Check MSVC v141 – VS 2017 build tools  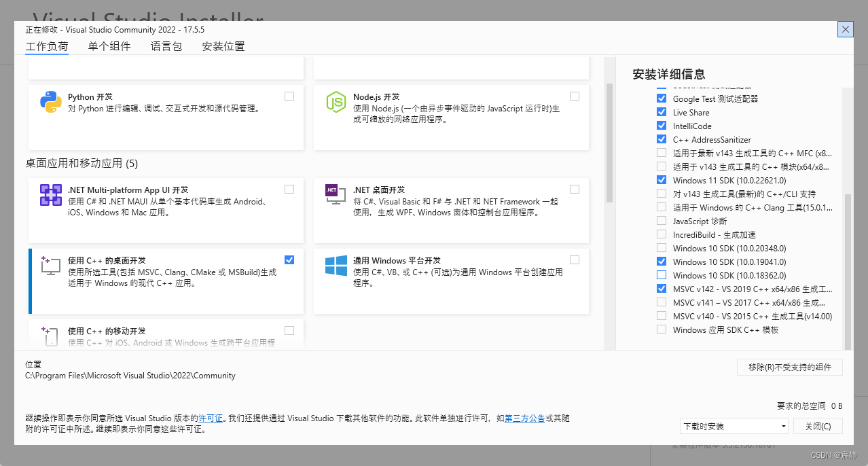click(x=662, y=302)
